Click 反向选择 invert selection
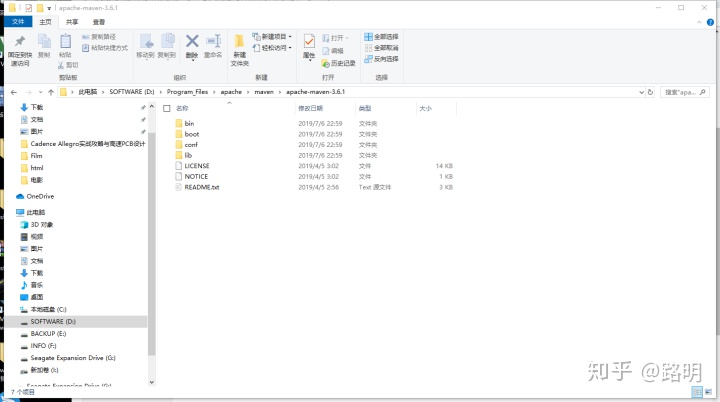The height and width of the screenshot is (402, 720). click(381, 59)
